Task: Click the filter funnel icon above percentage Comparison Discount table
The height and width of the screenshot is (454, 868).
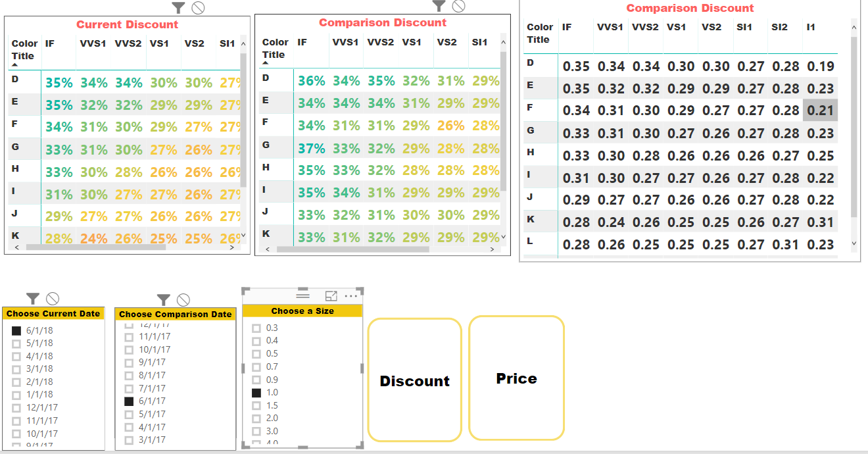Action: point(439,5)
